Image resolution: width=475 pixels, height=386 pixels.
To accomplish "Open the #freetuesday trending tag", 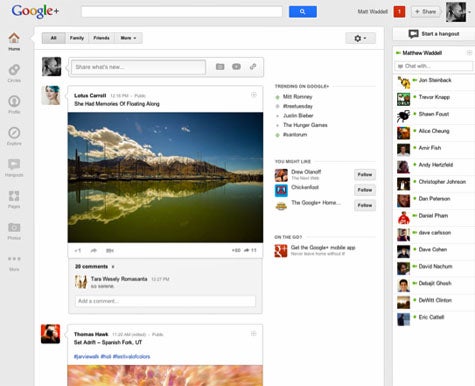I will coord(298,106).
